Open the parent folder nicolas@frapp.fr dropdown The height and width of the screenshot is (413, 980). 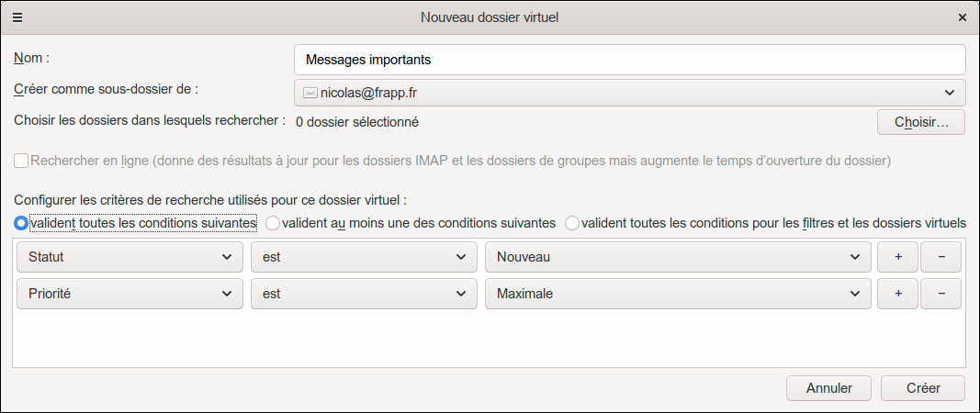click(629, 93)
